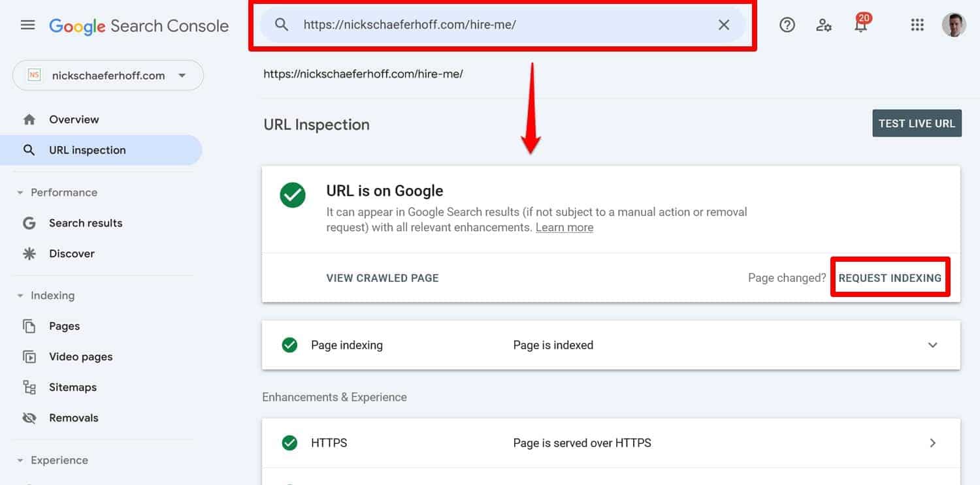Expand the Page indexing details chevron
Screen dimensions: 980x485
tap(933, 345)
